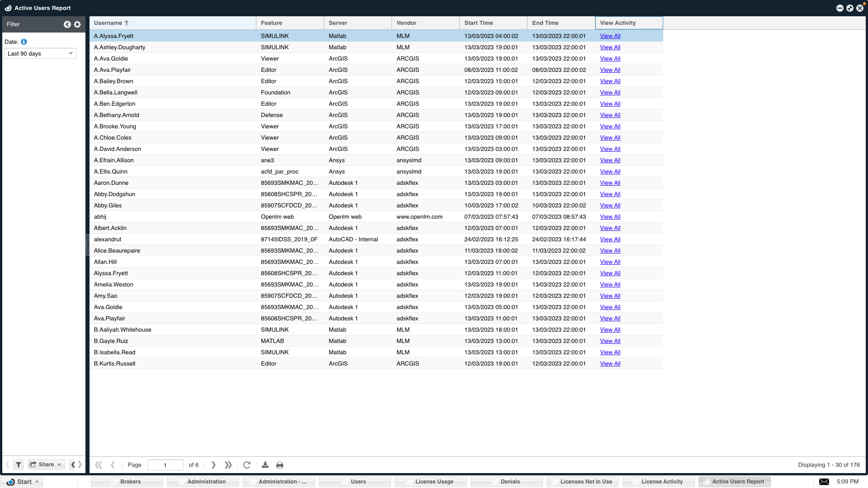This screenshot has height=488, width=868.
Task: Download the report with export icon
Action: [x=265, y=465]
